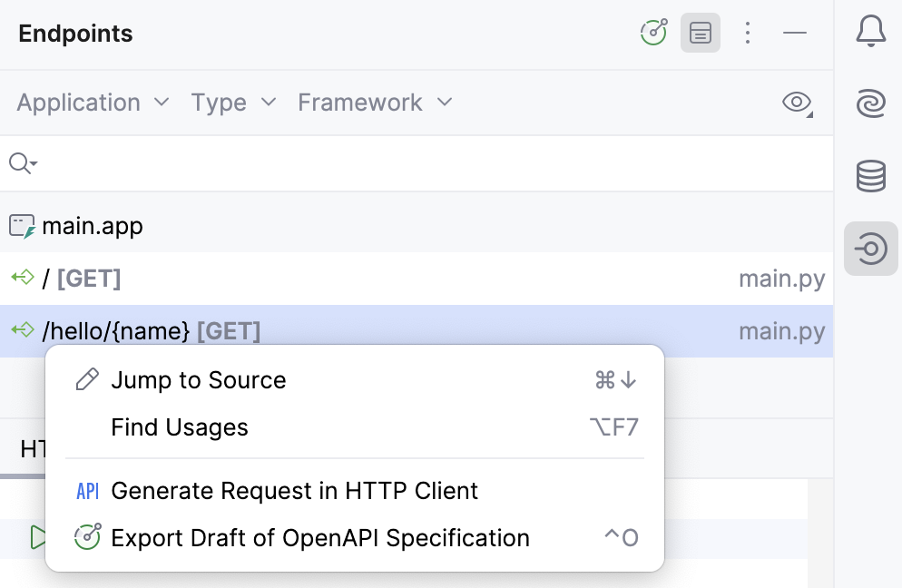This screenshot has width=902, height=588.
Task: Click the endpoint arrow icon beside /hello/{name}
Action: tap(23, 330)
